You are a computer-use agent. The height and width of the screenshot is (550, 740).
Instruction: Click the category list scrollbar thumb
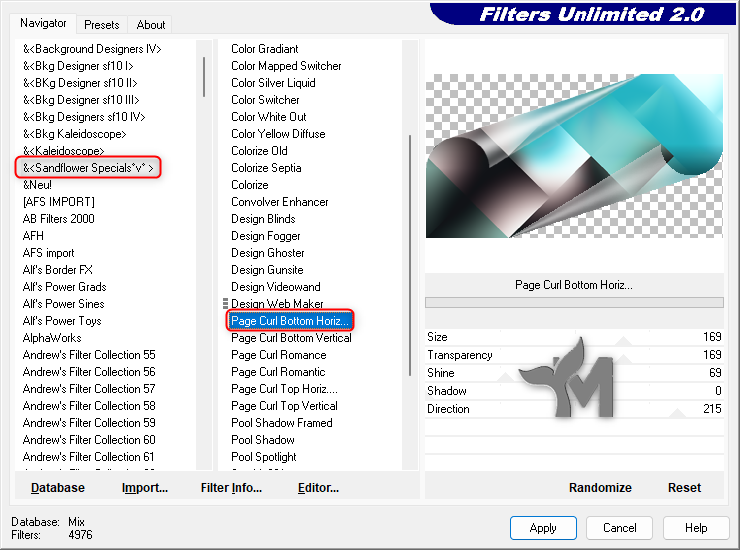[204, 76]
